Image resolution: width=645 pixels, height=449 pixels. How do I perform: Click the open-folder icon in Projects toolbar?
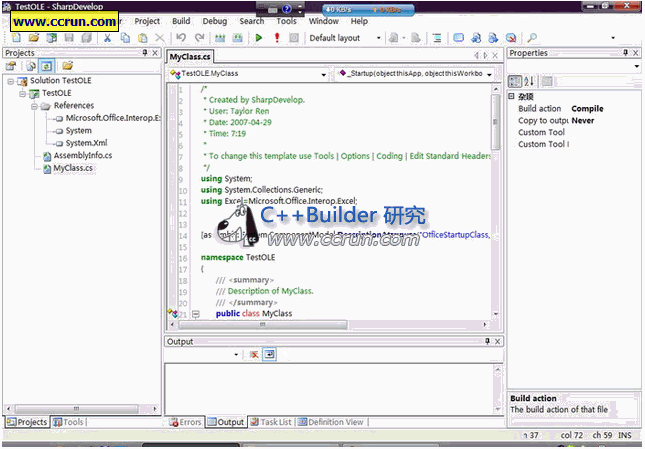point(67,66)
